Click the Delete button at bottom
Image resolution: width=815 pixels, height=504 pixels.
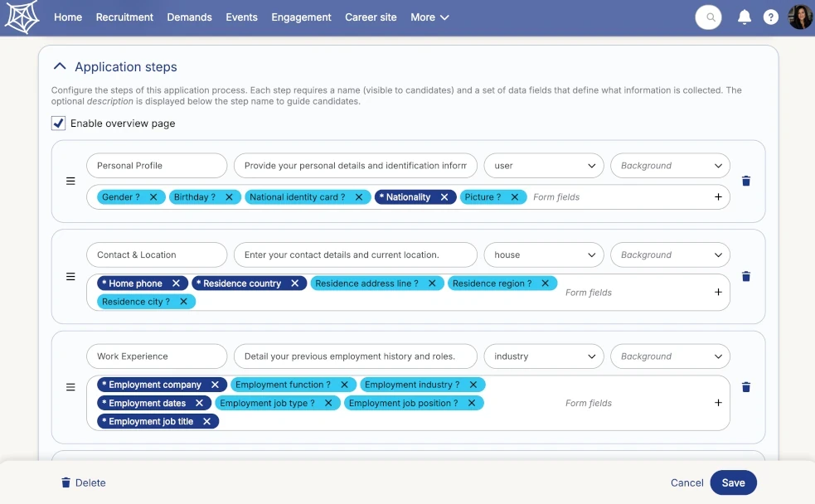(84, 482)
